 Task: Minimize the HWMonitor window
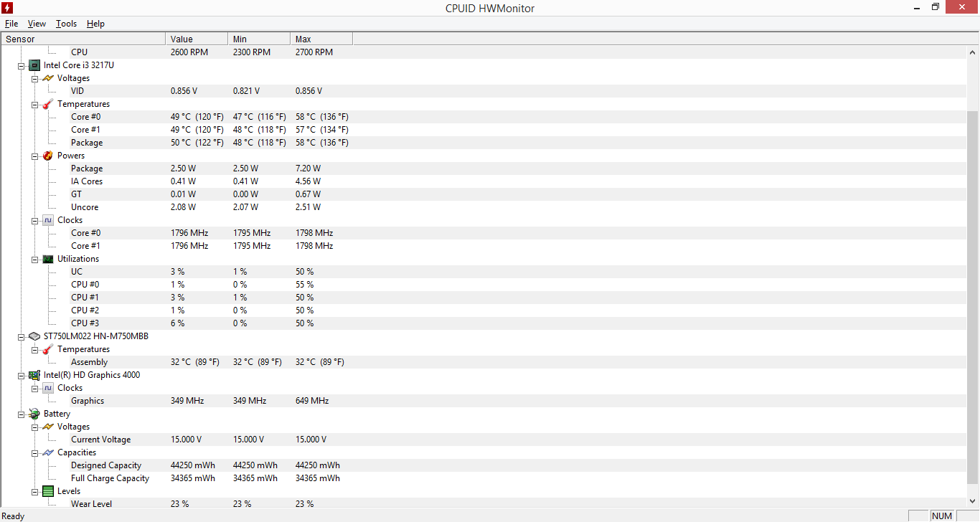click(x=918, y=7)
